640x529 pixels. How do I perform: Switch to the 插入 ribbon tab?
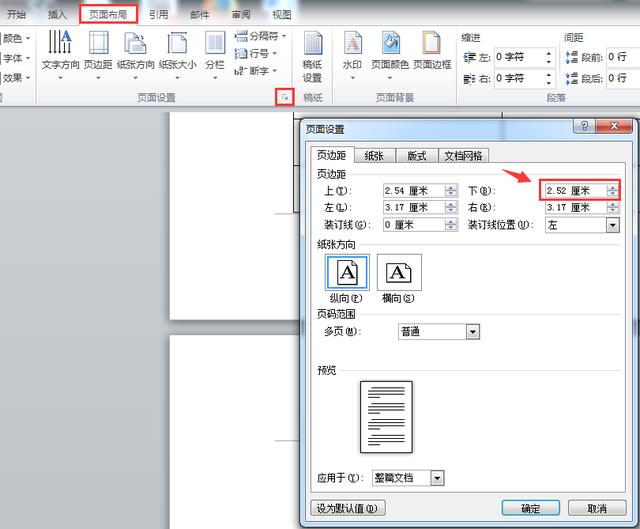[57, 15]
